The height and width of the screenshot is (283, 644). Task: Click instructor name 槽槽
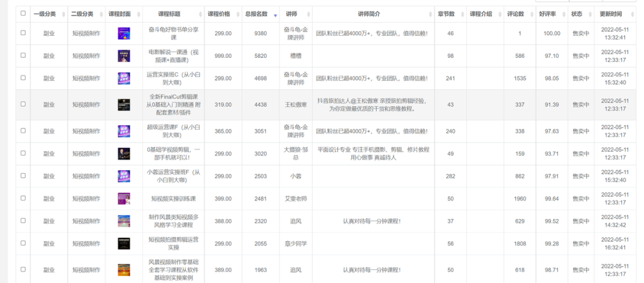[x=296, y=56]
